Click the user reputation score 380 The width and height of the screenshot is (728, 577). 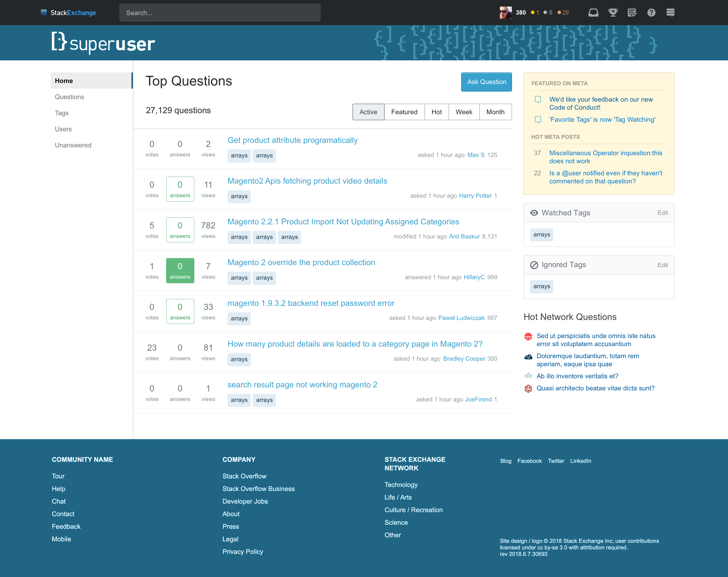pyautogui.click(x=520, y=12)
